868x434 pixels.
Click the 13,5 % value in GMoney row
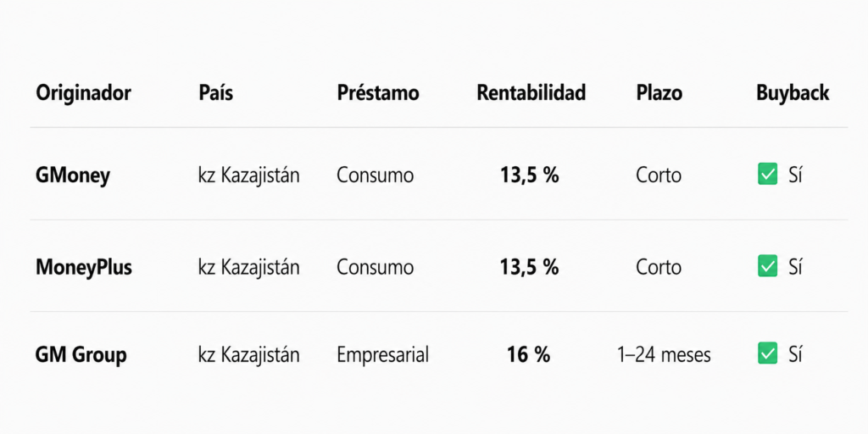point(530,175)
